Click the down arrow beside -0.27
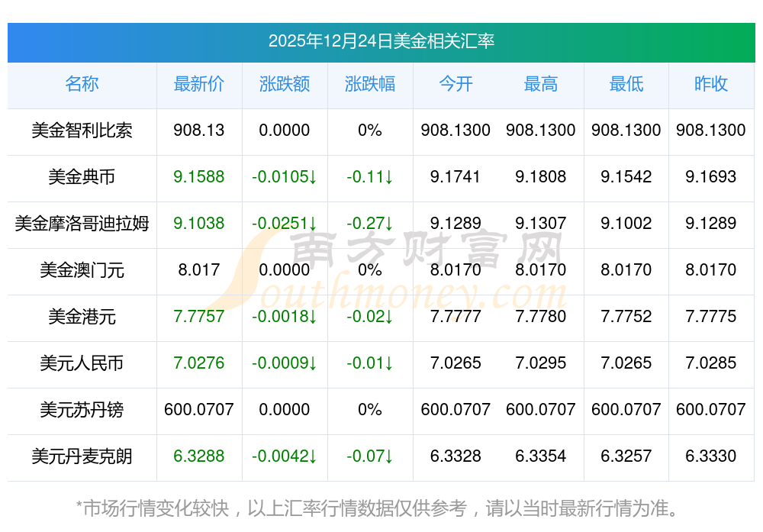This screenshot has width=763, height=532. pos(389,224)
